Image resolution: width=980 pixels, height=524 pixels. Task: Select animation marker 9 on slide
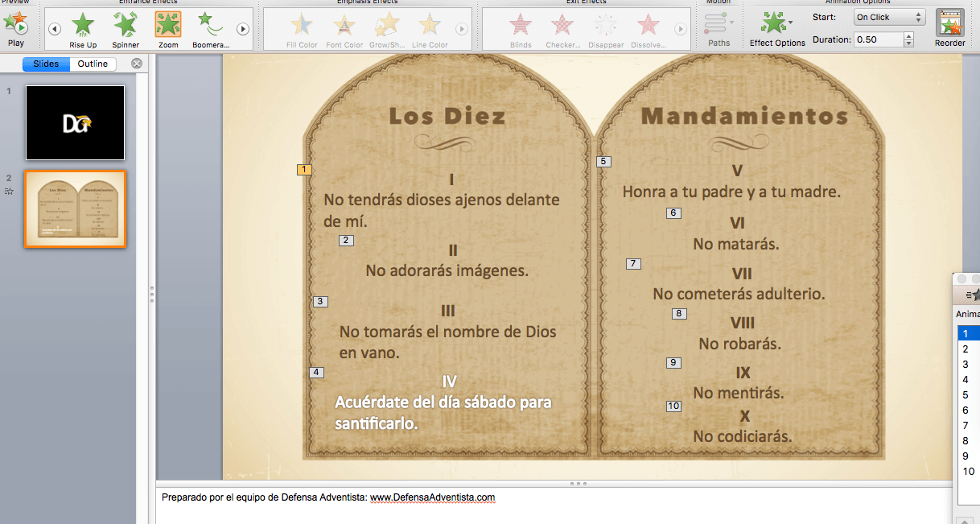coord(673,363)
